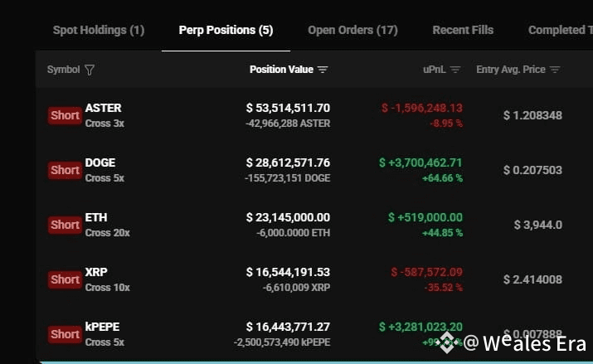Image resolution: width=593 pixels, height=364 pixels.
Task: Click the DOGE symbol name
Action: click(x=100, y=163)
